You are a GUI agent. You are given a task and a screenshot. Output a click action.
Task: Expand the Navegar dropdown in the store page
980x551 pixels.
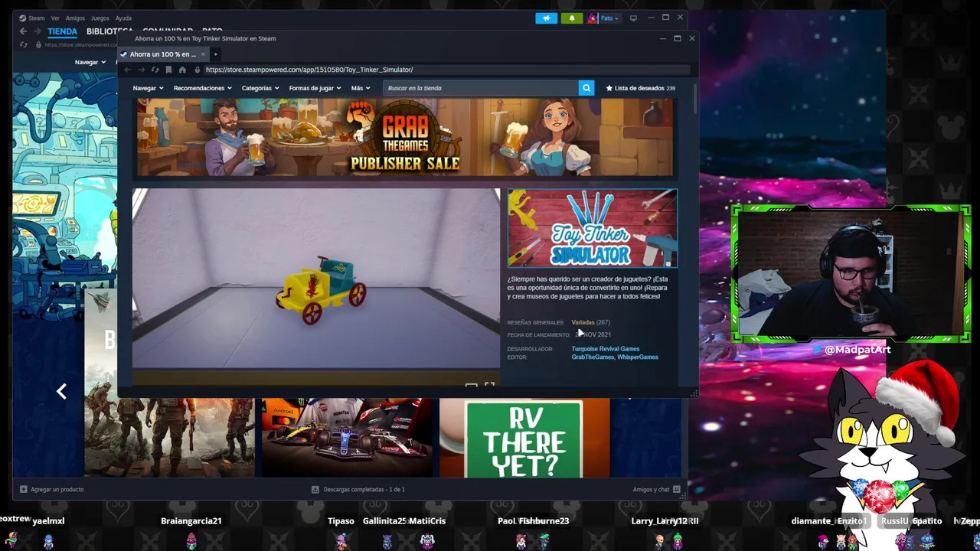148,88
